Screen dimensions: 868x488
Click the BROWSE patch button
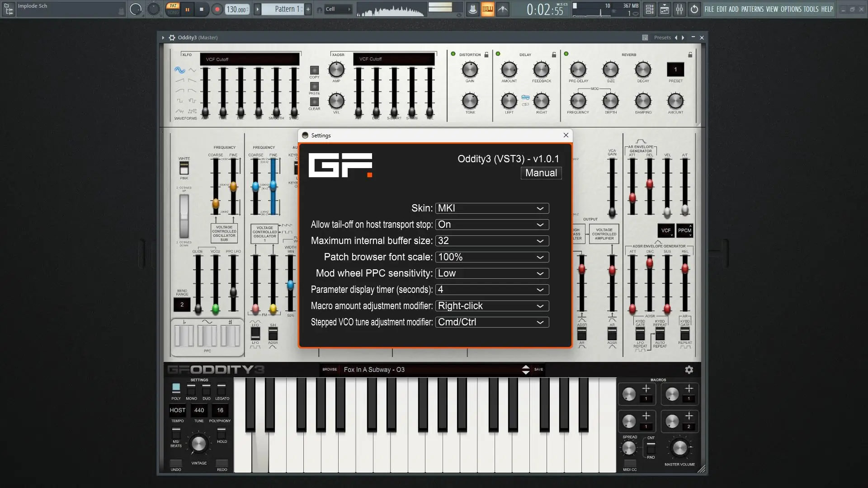330,370
